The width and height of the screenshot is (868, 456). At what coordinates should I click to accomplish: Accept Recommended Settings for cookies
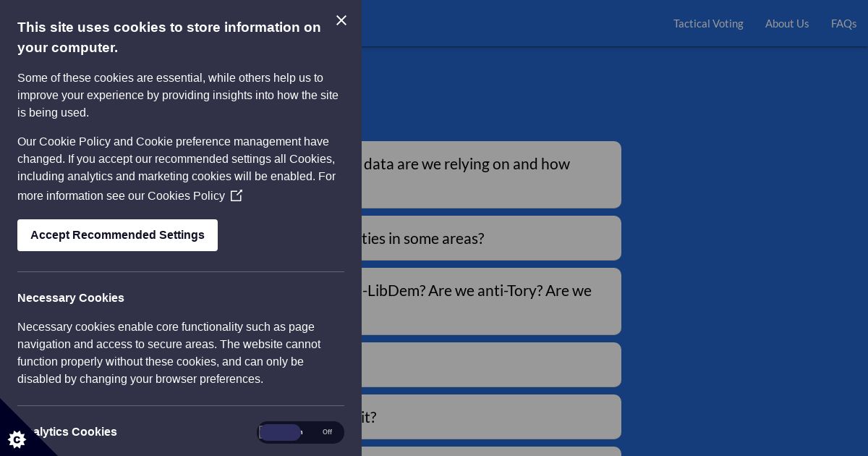117,235
